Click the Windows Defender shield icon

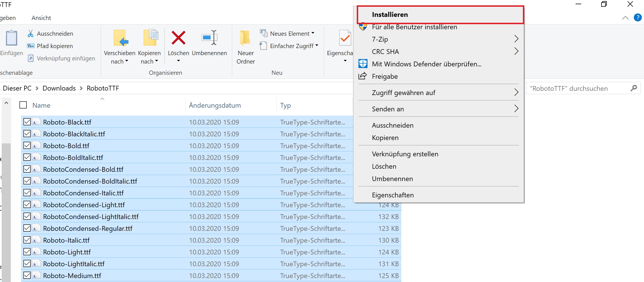pyautogui.click(x=363, y=64)
